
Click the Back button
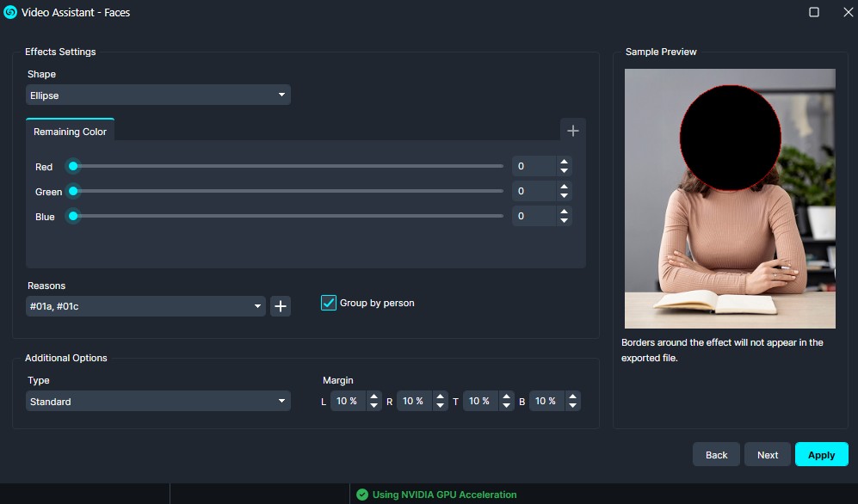[x=716, y=455]
